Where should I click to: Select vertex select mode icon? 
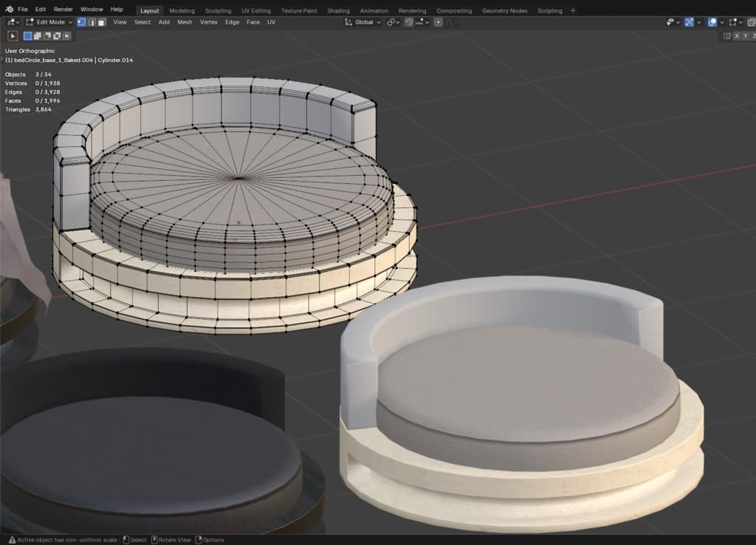tap(81, 22)
